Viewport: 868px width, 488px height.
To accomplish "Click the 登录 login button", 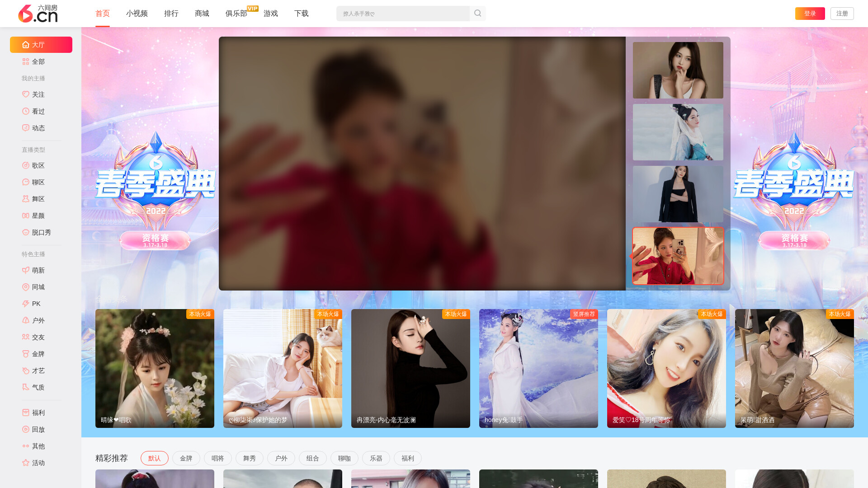I will tap(810, 14).
